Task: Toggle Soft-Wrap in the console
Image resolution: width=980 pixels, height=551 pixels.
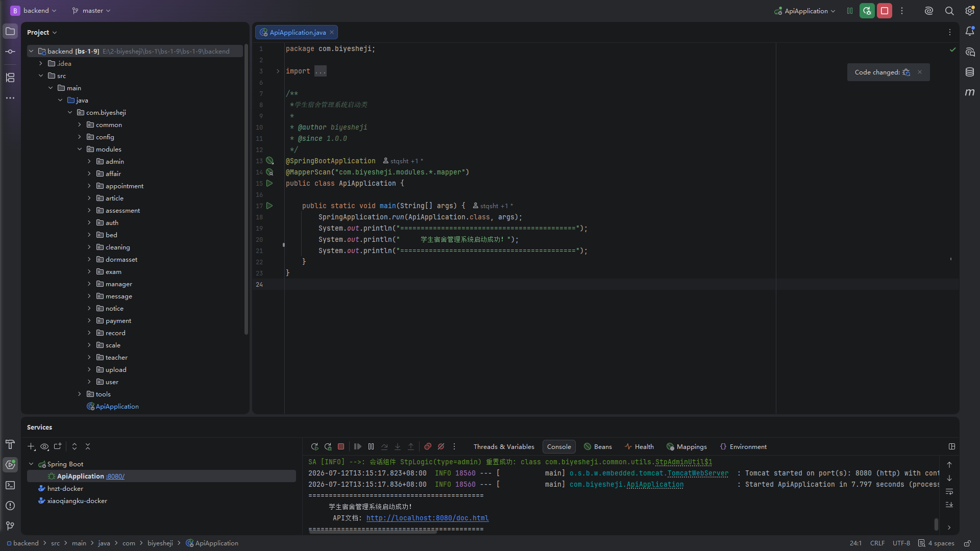Action: pyautogui.click(x=949, y=492)
